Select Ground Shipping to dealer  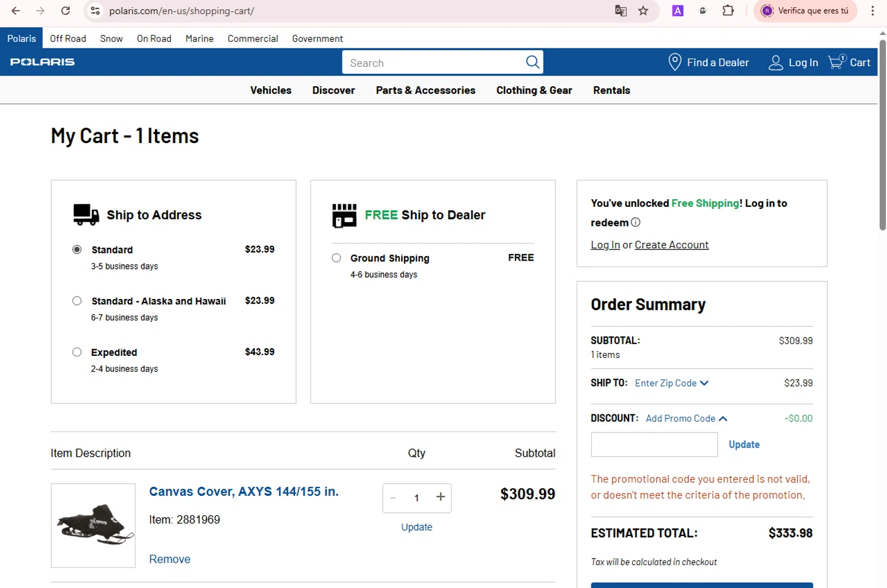[x=336, y=258]
